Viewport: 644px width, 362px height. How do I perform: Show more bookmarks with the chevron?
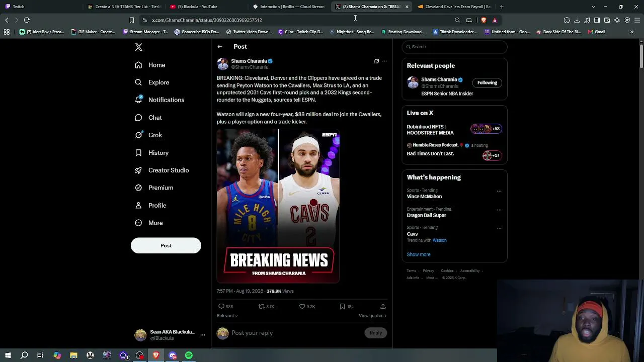632,32
